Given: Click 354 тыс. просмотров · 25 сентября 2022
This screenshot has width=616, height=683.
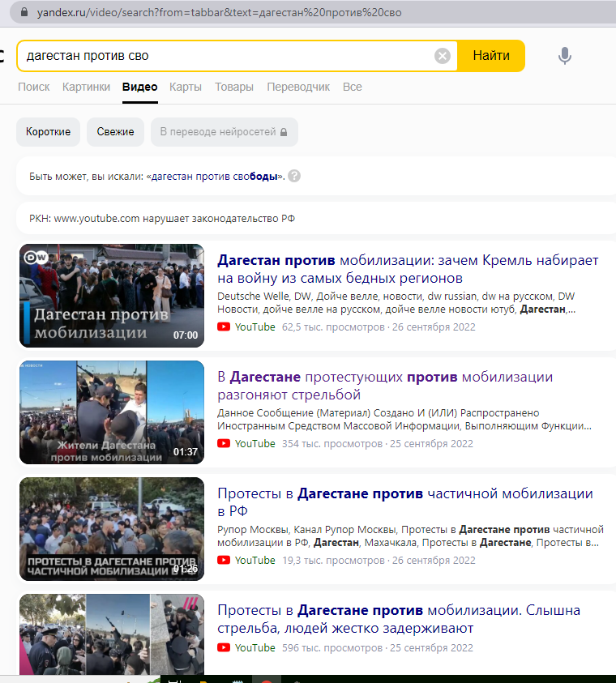Looking at the screenshot, I should tap(377, 444).
